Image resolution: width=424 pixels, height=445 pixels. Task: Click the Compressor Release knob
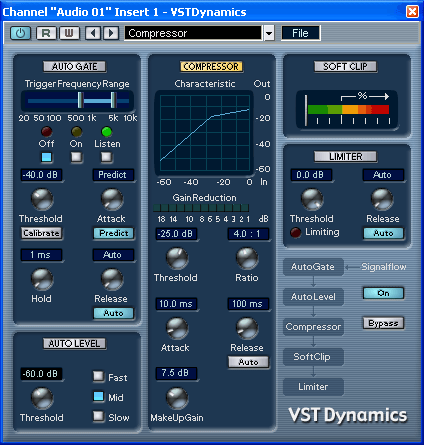(x=247, y=328)
